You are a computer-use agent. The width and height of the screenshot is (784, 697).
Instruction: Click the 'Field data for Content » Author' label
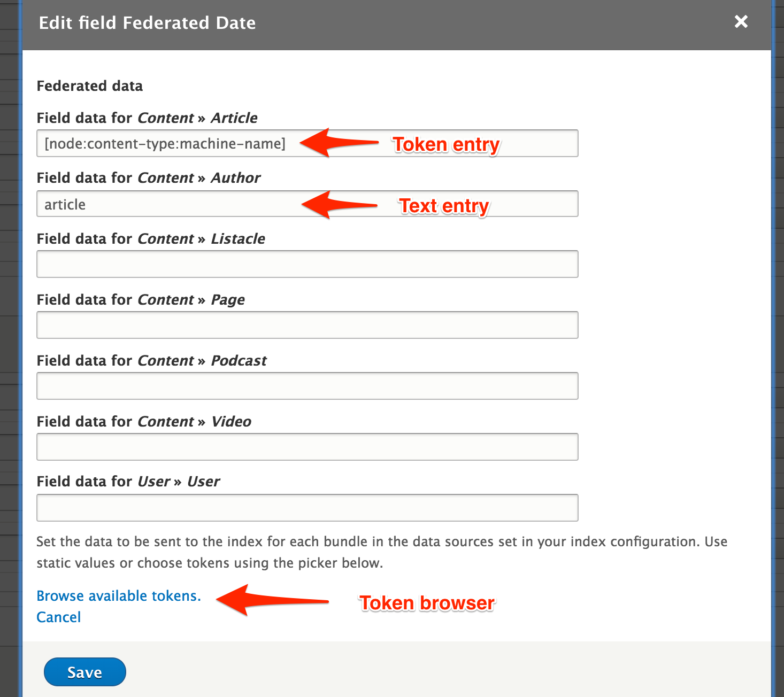click(149, 178)
